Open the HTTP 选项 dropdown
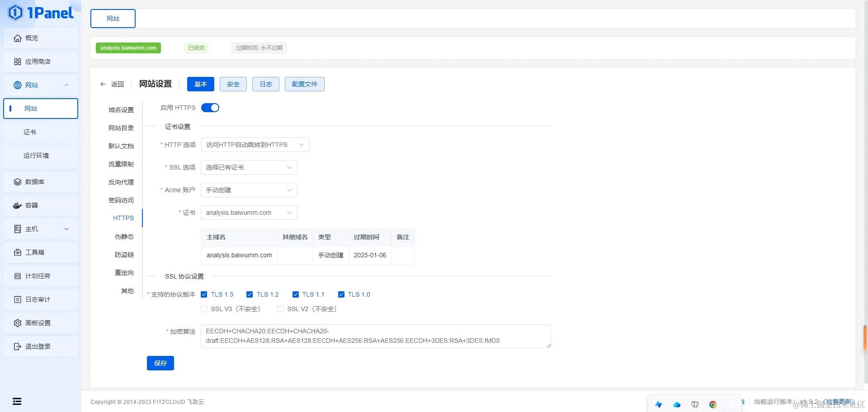The image size is (868, 412). 255,145
